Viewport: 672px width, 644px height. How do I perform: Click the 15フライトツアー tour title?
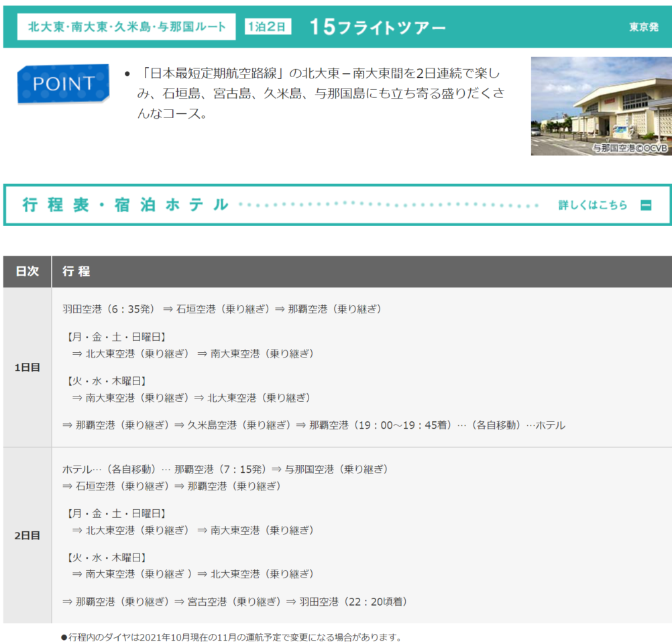click(378, 27)
